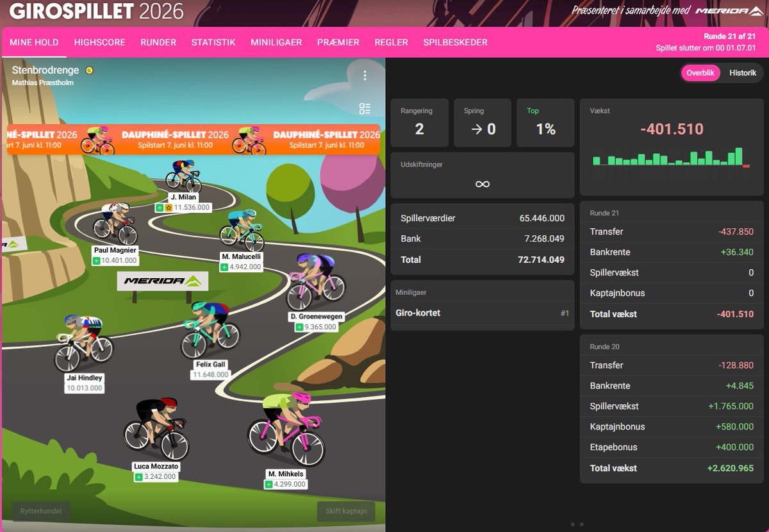This screenshot has width=769, height=532.
Task: Click Jai Hindley cyclist figure
Action: [83, 342]
